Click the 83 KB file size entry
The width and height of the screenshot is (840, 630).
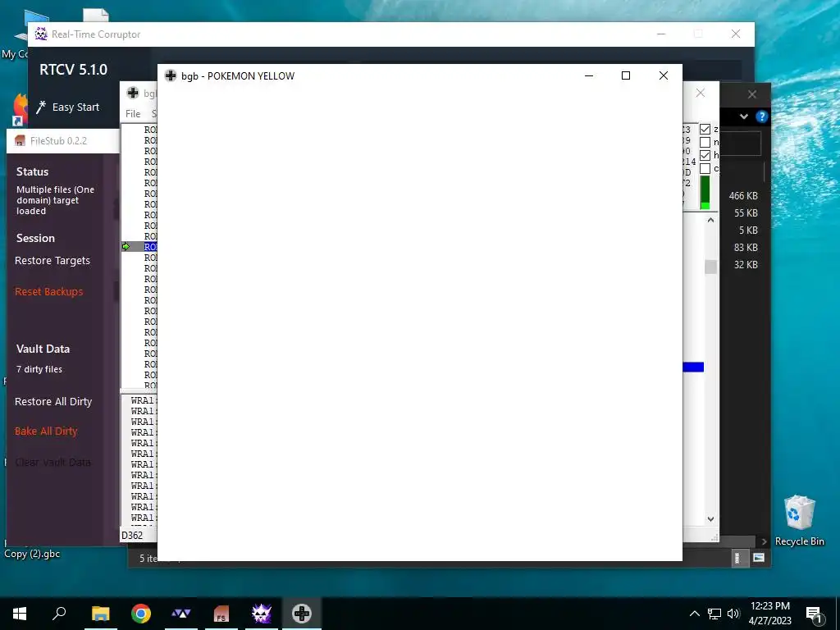(746, 248)
